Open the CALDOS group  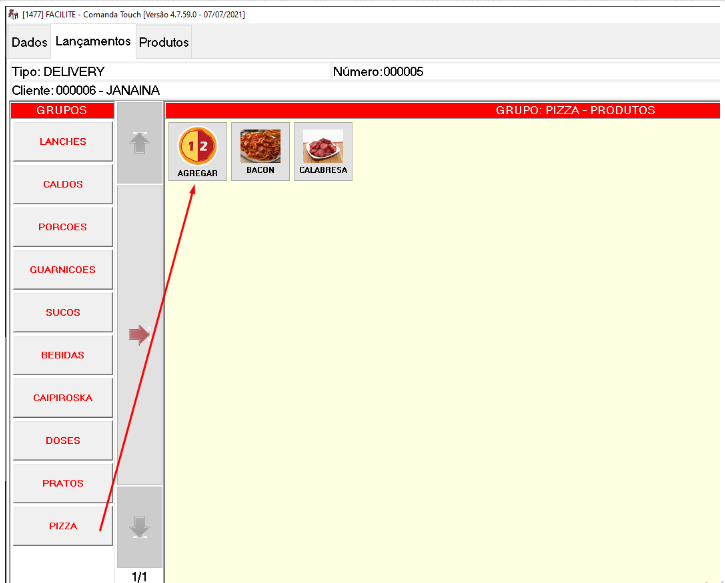pyautogui.click(x=63, y=184)
